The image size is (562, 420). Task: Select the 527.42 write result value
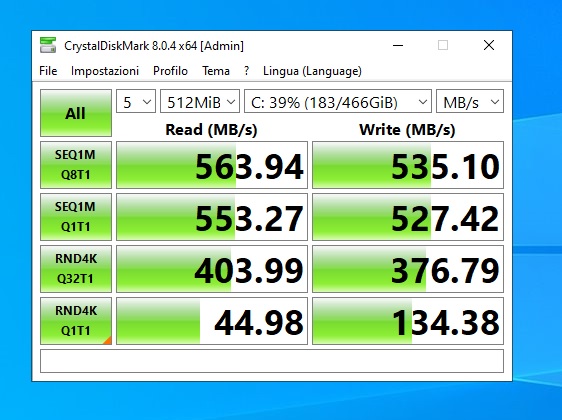[408, 217]
